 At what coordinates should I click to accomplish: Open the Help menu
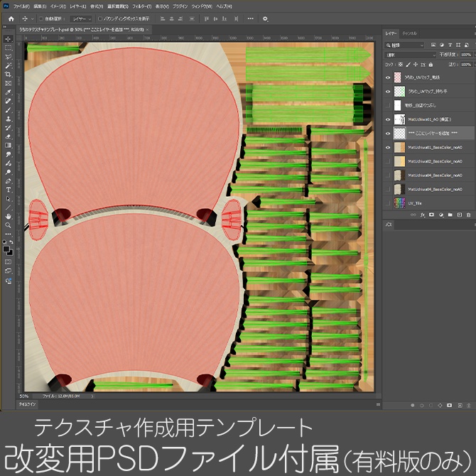click(x=224, y=6)
